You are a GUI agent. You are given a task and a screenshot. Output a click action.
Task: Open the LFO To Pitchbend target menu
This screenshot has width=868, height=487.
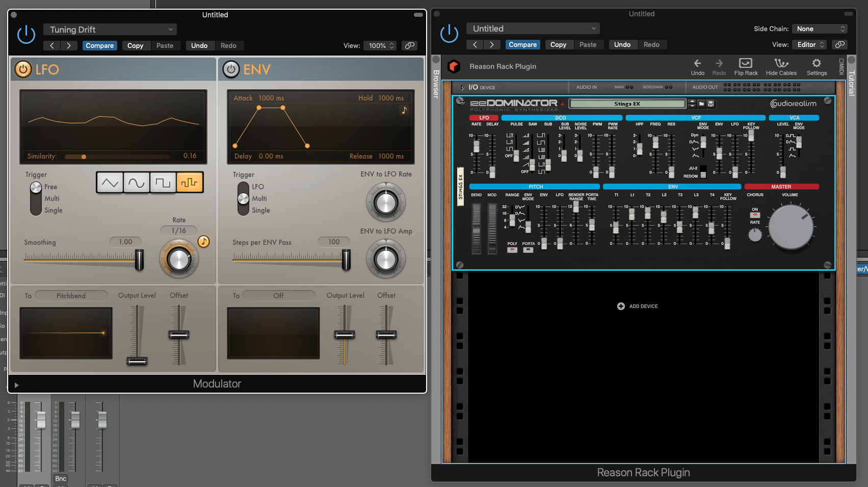pyautogui.click(x=71, y=296)
